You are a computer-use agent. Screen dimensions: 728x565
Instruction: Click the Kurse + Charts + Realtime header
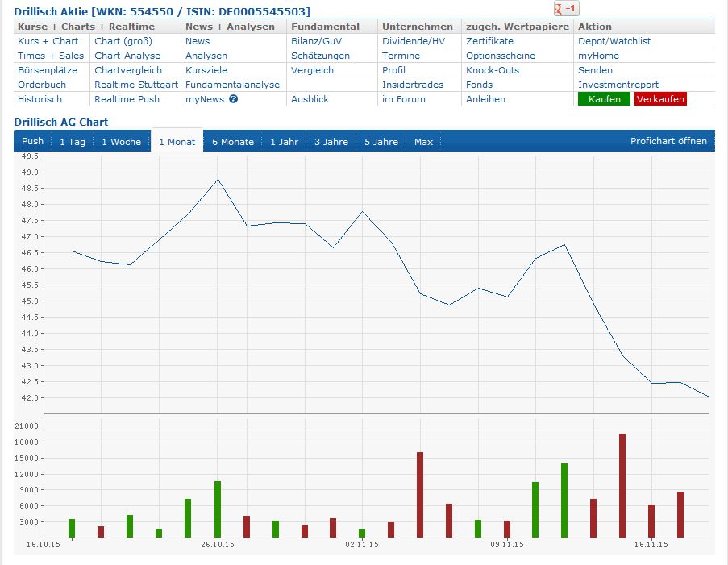point(86,27)
